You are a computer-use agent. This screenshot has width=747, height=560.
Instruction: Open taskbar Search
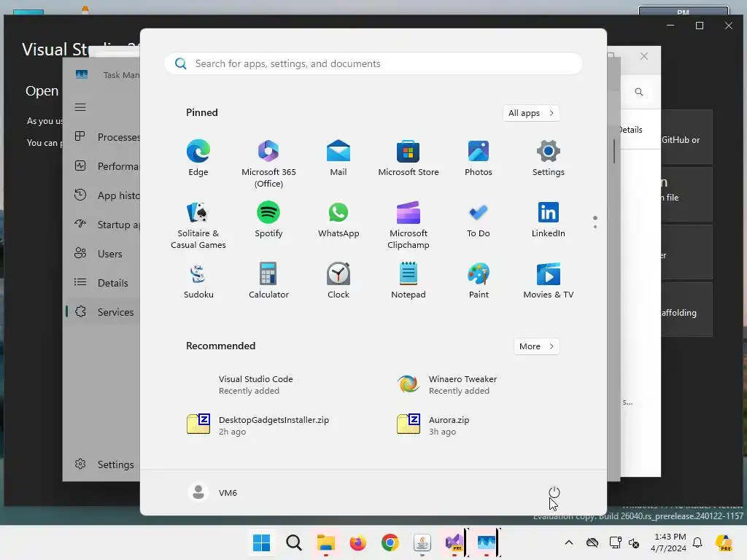[x=293, y=542]
